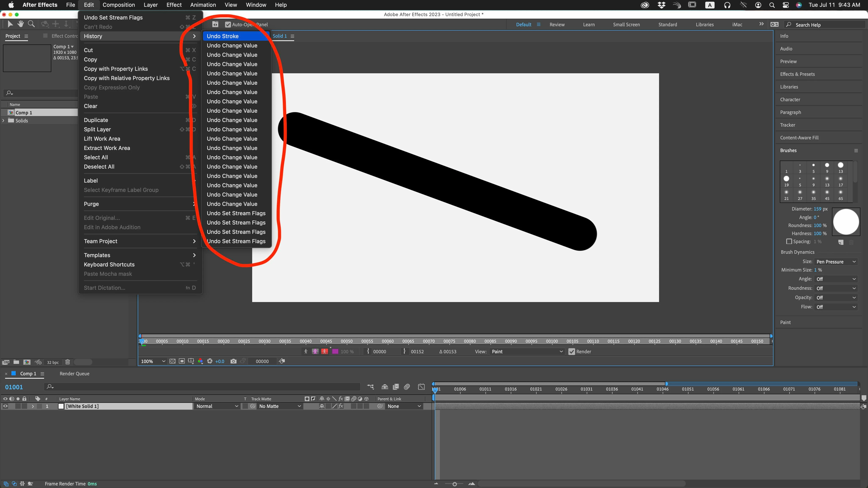Select the Hand tool in toolbar
This screenshot has width=868, height=488.
(x=21, y=24)
